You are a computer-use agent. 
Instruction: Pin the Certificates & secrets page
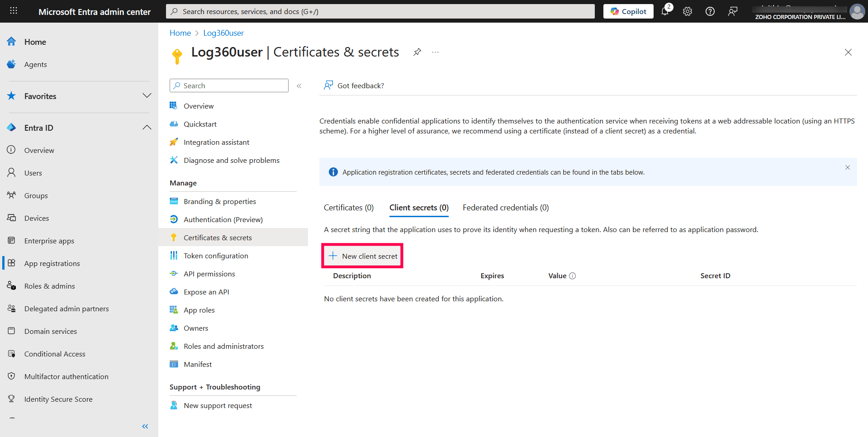click(417, 52)
